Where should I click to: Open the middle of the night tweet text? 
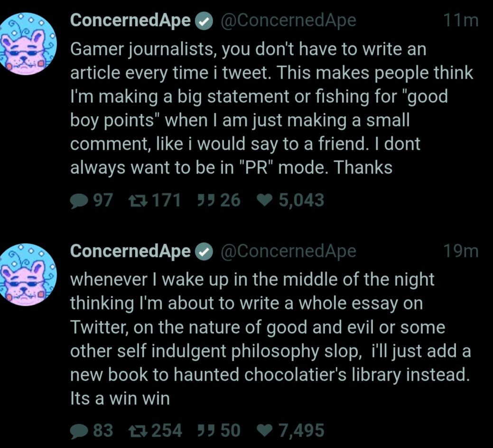tap(270, 339)
